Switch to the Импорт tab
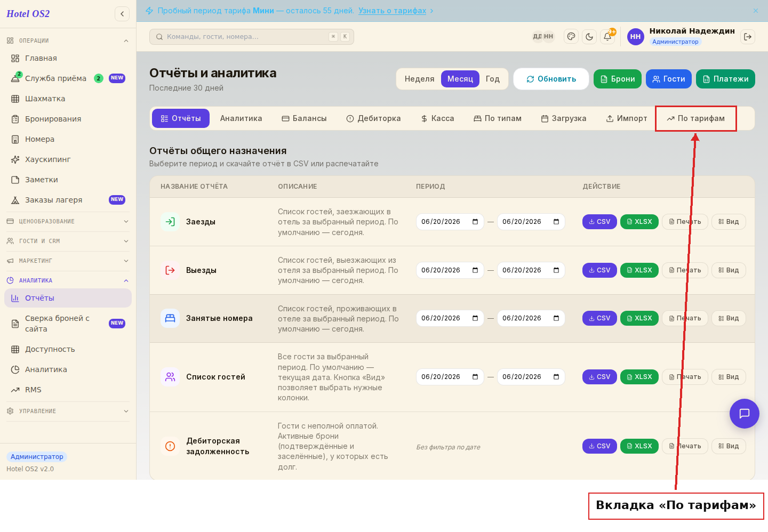This screenshot has width=768, height=532. coord(627,118)
